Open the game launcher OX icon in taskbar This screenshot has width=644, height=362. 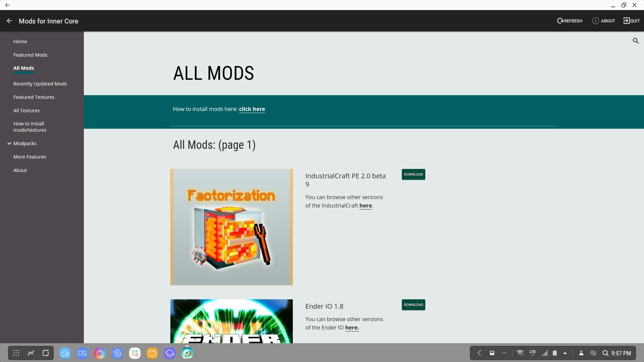coord(135,353)
